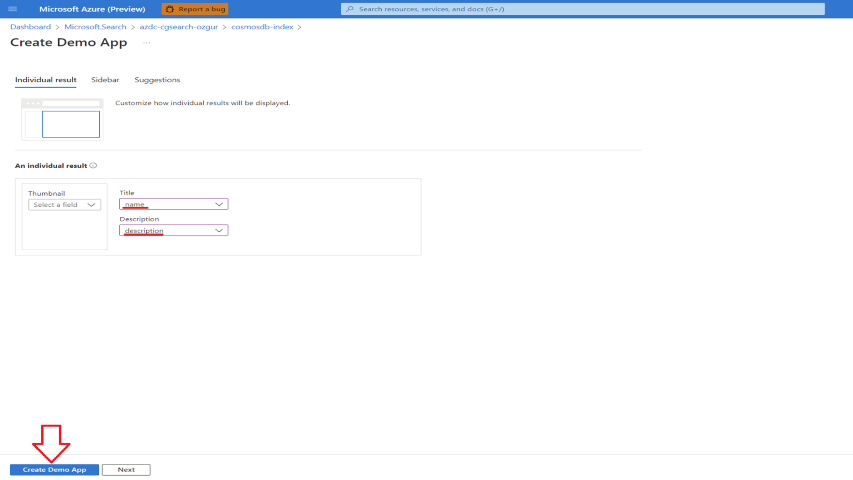The image size is (853, 480).
Task: Open the Title field dropdown
Action: 174,204
